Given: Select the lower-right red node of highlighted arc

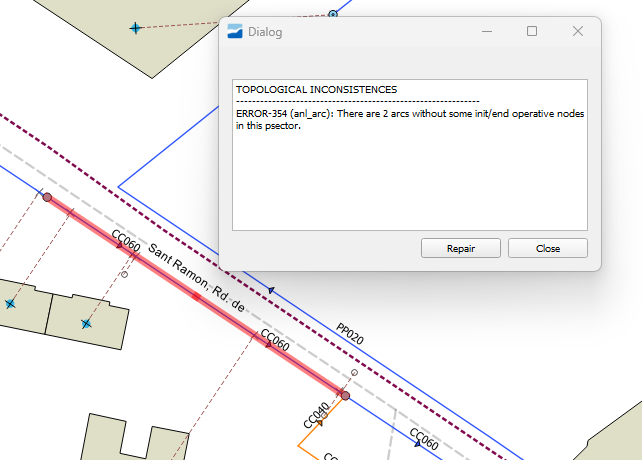Looking at the screenshot, I should (345, 396).
